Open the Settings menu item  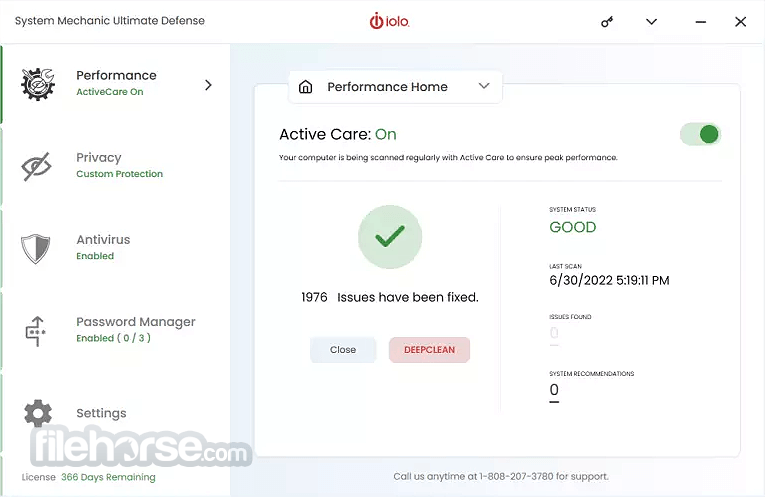(x=116, y=413)
